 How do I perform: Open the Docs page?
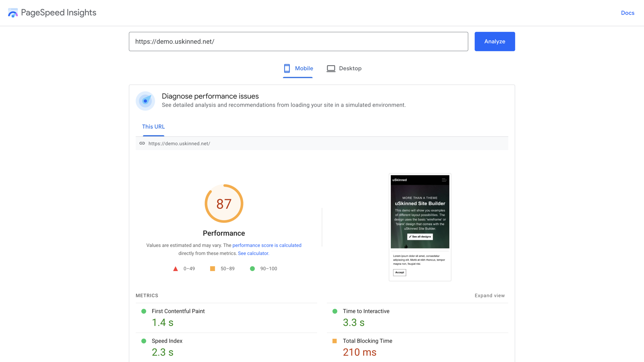click(x=627, y=12)
